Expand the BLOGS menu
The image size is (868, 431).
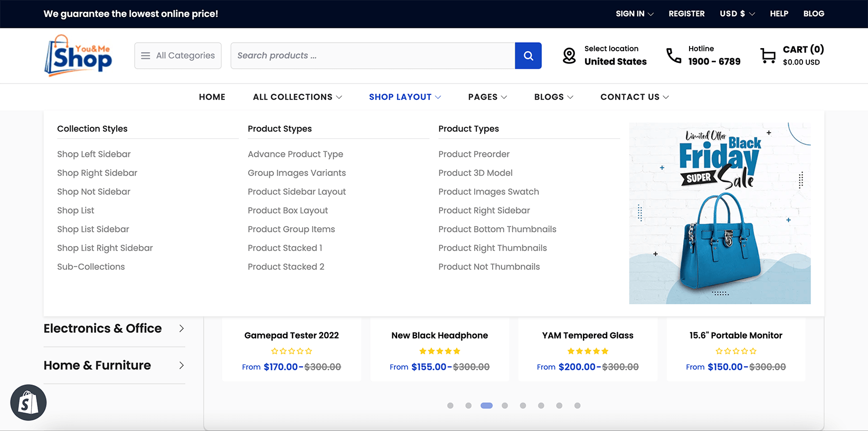coord(554,97)
